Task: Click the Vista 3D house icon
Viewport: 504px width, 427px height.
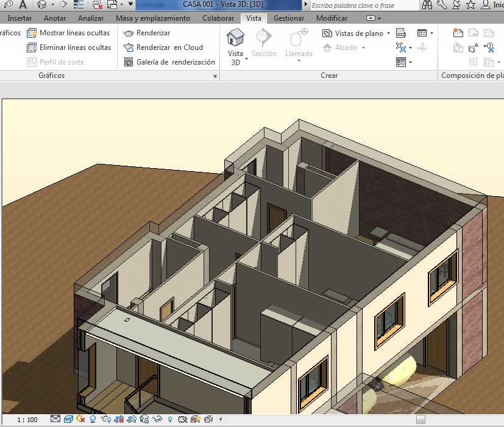Action: pyautogui.click(x=235, y=38)
